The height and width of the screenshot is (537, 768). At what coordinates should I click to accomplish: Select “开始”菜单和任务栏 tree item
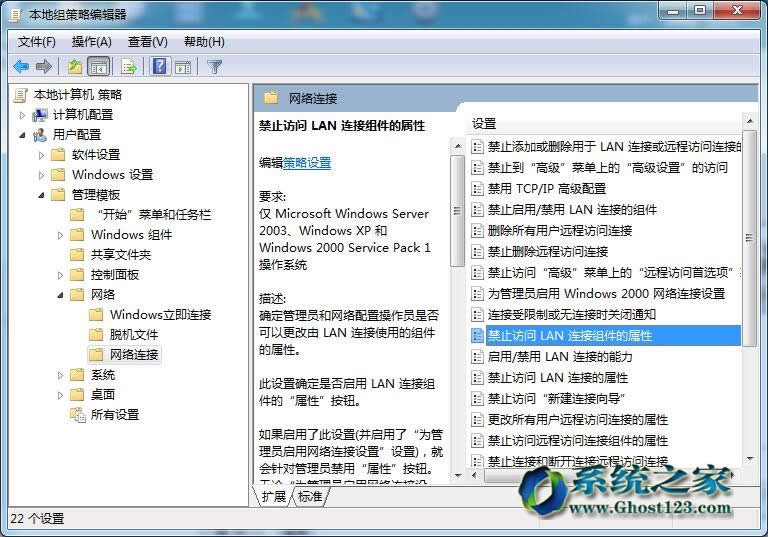coord(154,215)
